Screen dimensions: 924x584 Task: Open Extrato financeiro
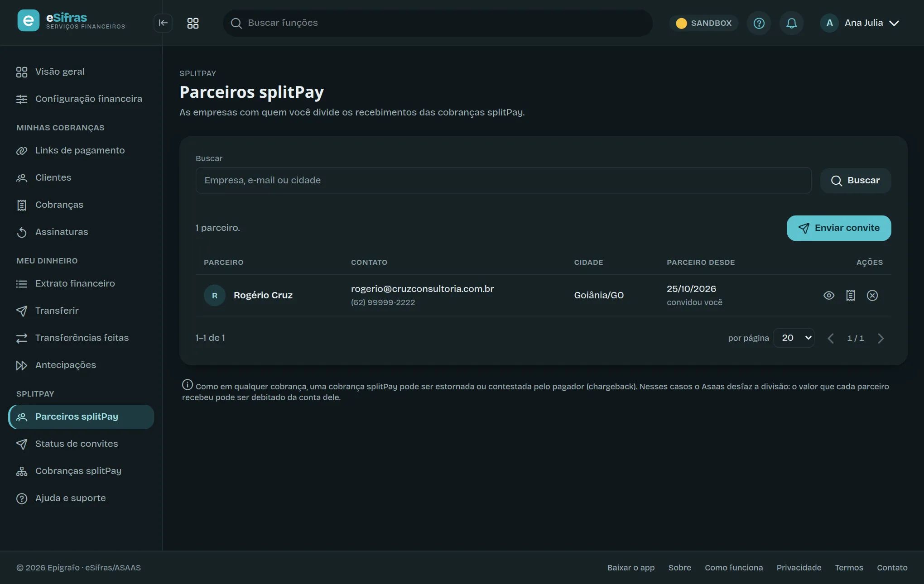(x=81, y=283)
